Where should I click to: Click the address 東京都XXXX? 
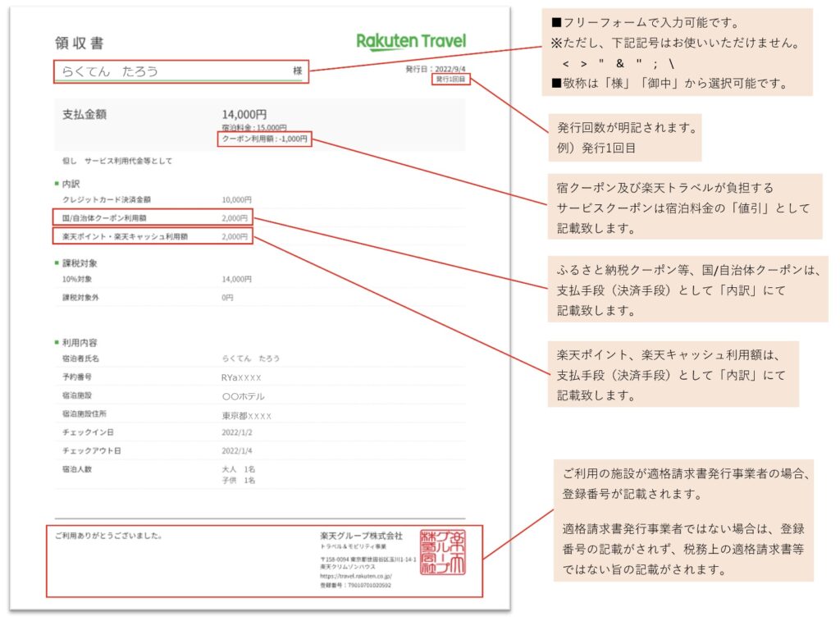[x=246, y=416]
